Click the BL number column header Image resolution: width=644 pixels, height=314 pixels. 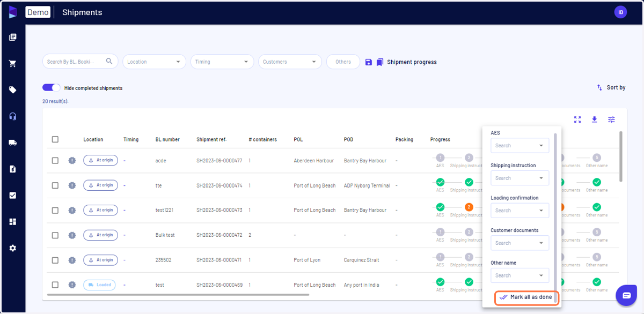click(167, 139)
